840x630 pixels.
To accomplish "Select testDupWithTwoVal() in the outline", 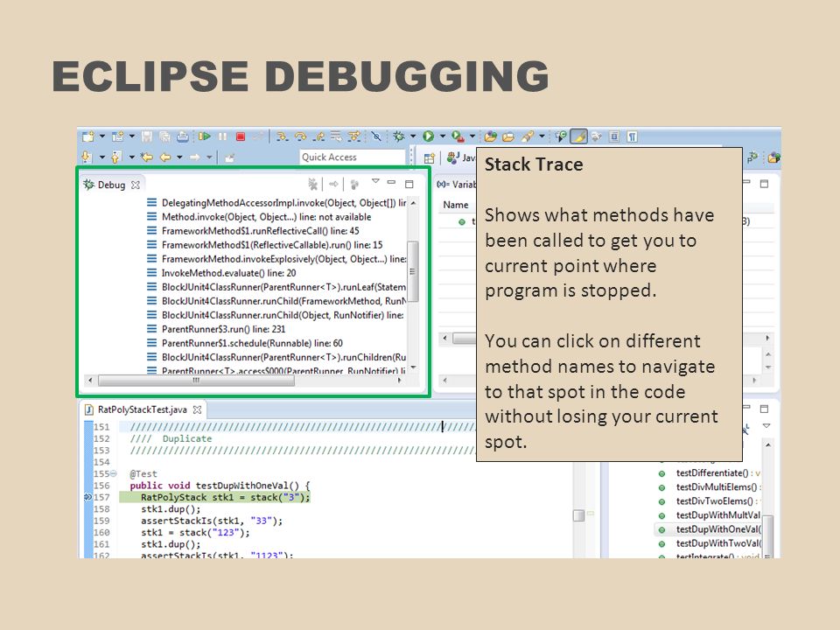I will (709, 543).
